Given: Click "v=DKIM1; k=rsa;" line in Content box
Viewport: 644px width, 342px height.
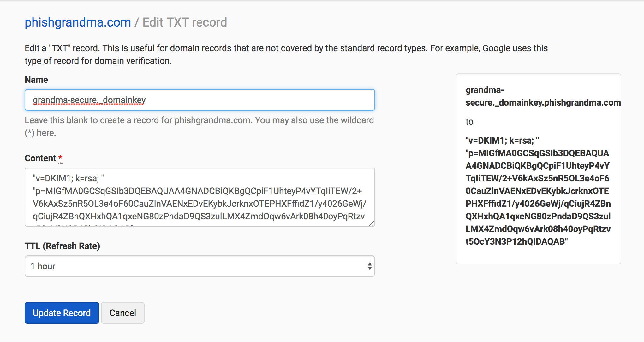Looking at the screenshot, I should tap(69, 178).
